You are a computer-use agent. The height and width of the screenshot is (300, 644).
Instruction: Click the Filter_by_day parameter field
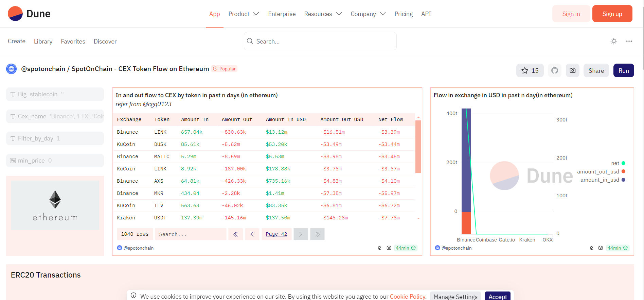pyautogui.click(x=55, y=138)
